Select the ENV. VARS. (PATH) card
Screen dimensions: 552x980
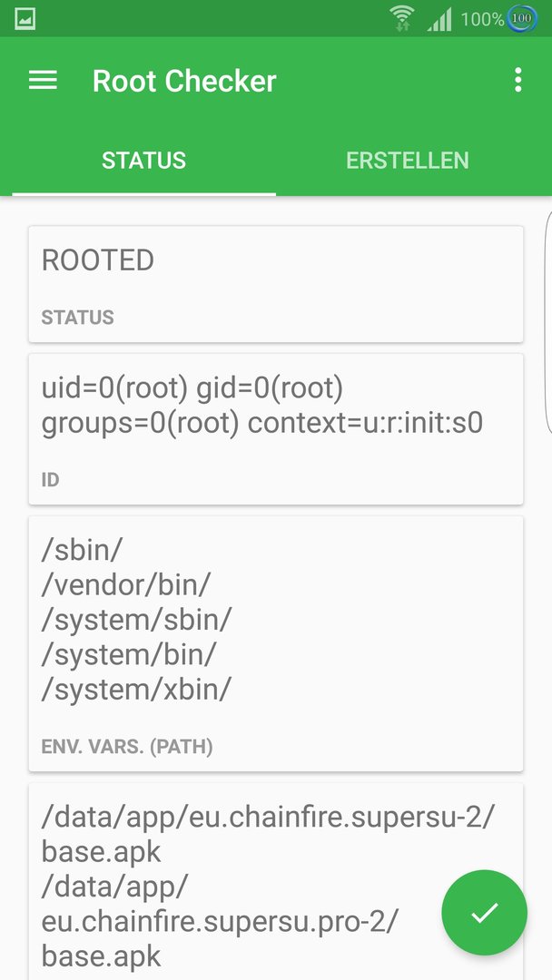point(276,643)
